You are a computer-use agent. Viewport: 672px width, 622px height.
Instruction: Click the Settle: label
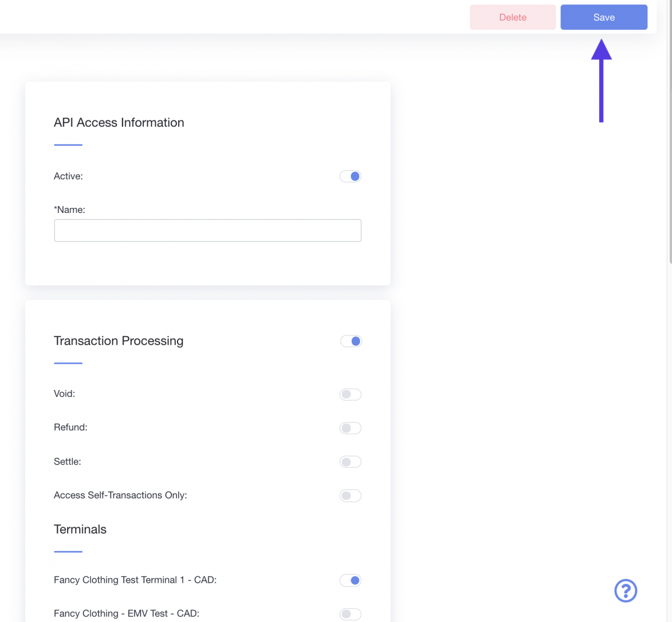click(67, 461)
